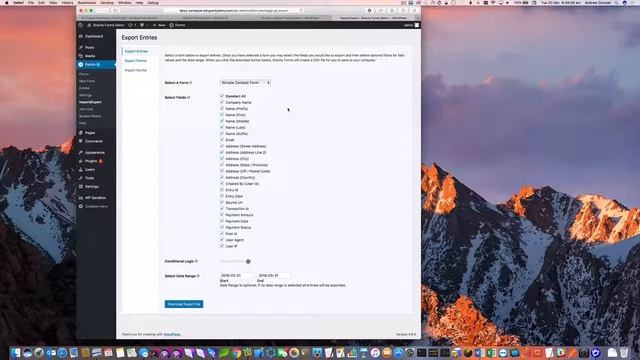Open Pages in the sidebar
This screenshot has width=640, height=360.
pyautogui.click(x=90, y=133)
